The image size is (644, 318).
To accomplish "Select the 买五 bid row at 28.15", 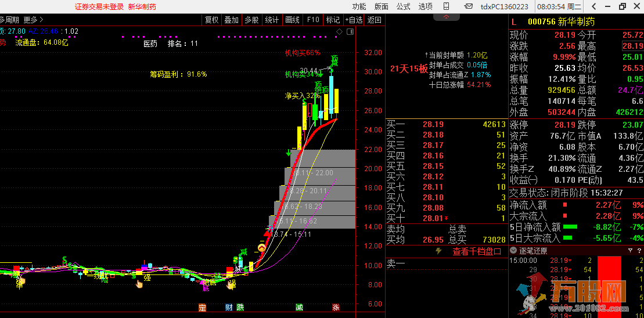I will tap(446, 166).
